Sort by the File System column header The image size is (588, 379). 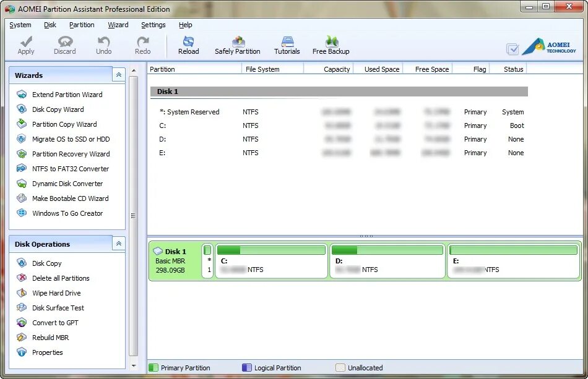pyautogui.click(x=272, y=69)
